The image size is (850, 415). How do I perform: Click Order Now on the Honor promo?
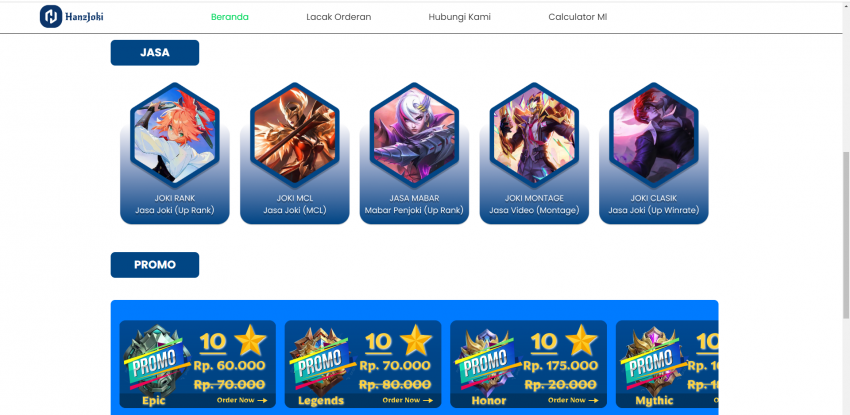(x=573, y=400)
